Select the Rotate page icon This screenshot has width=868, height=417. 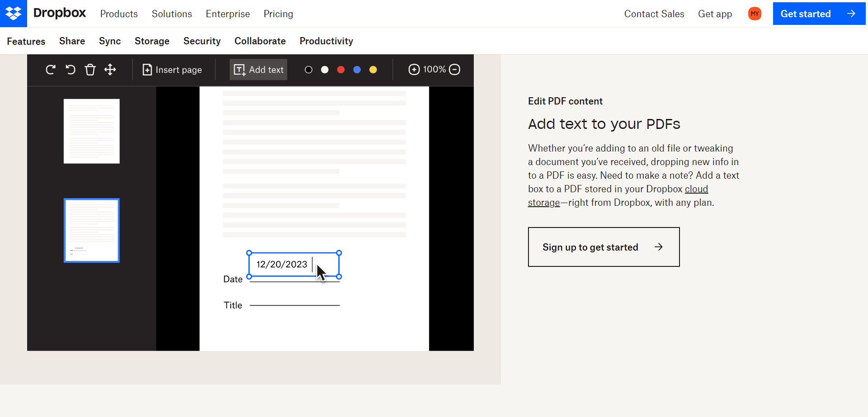click(50, 69)
